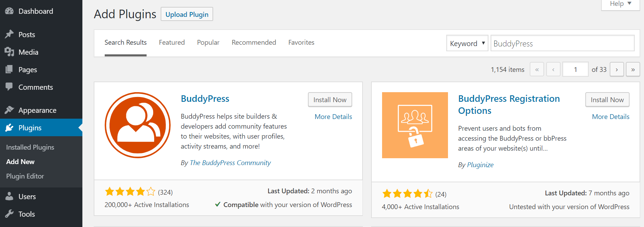The image size is (644, 227).
Task: Click the Compatible checkmark icon
Action: [x=218, y=204]
